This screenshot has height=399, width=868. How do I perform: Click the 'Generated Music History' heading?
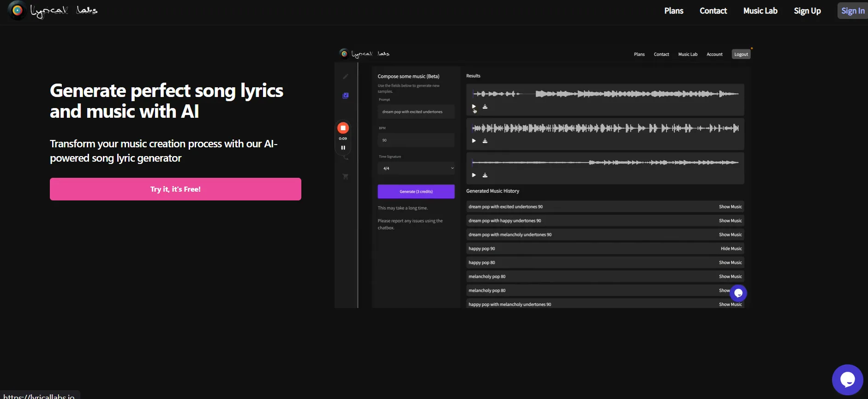[x=492, y=191]
